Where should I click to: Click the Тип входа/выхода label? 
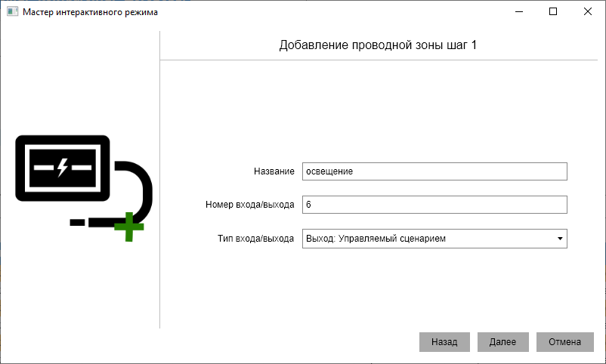[x=255, y=239]
